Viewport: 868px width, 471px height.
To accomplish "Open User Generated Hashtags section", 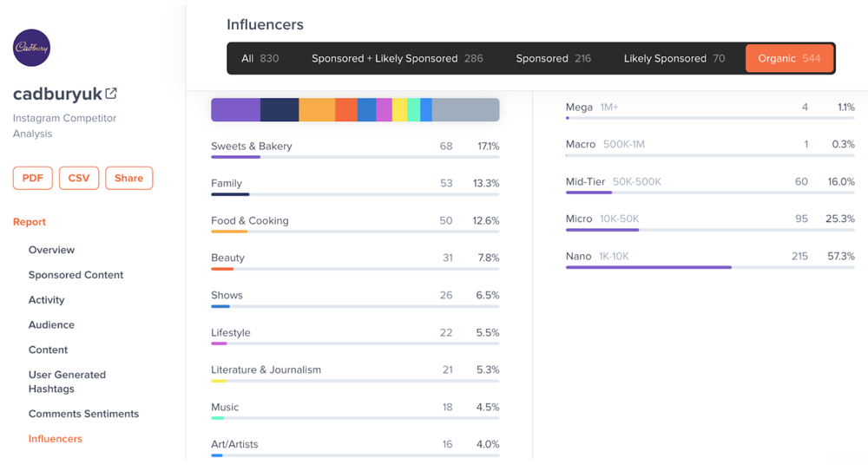I will tap(67, 382).
